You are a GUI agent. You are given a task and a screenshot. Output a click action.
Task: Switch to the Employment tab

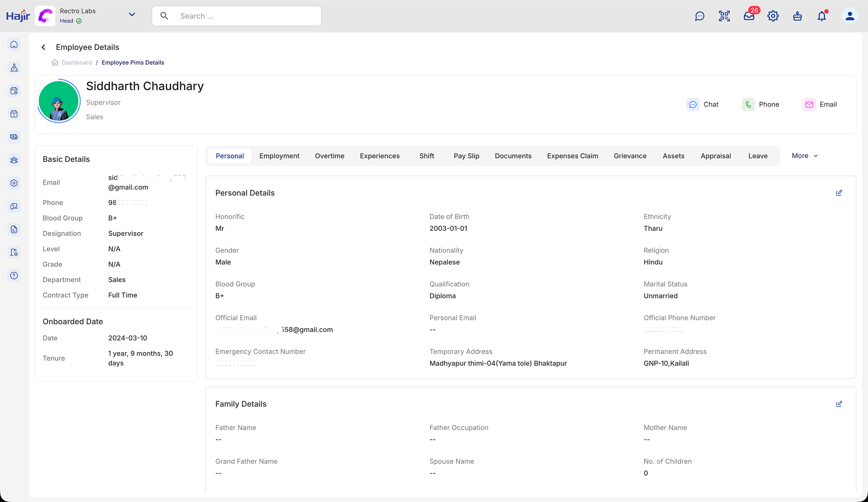coord(279,156)
